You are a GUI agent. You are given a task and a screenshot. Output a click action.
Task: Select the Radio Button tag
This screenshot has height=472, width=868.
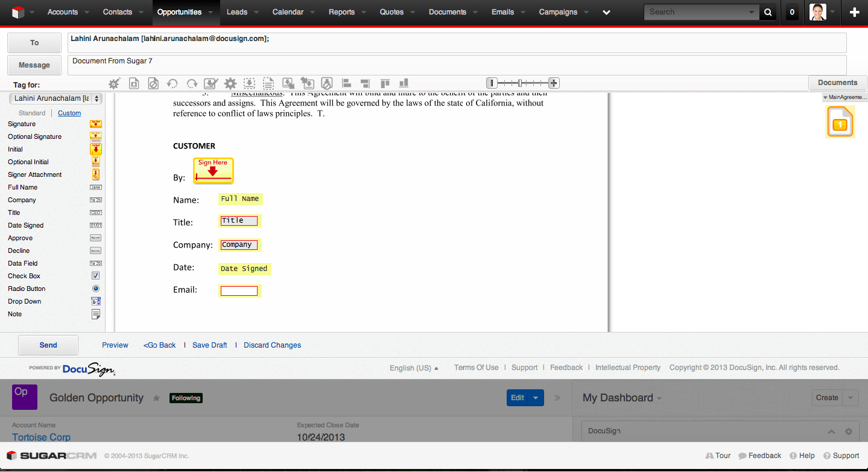click(x=96, y=289)
